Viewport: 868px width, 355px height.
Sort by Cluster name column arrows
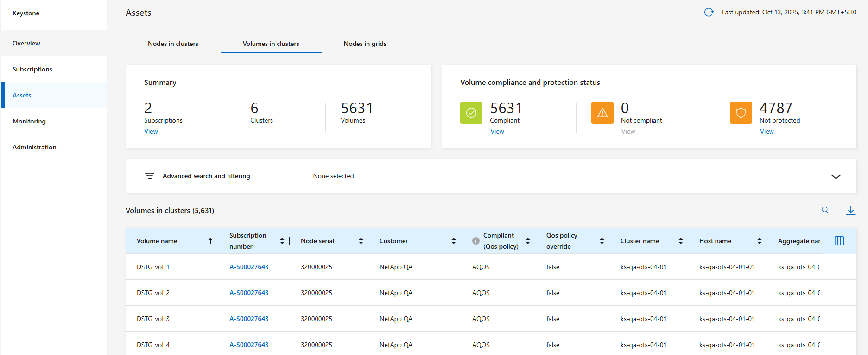click(680, 241)
